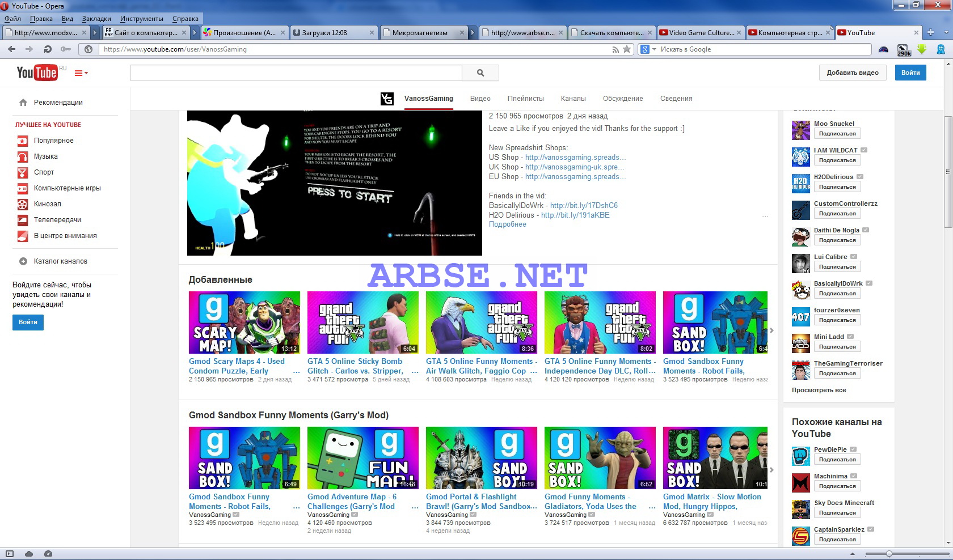Screen dimensions: 953x560
Task: Open the Телепередачи category
Action: tap(57, 220)
